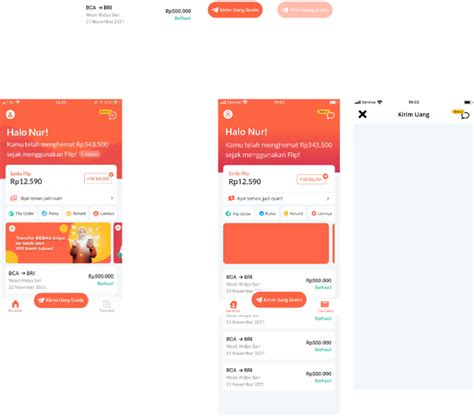Click Kirim Uang Gratis button on left phone screen
Image resolution: width=474 pixels, height=416 pixels.
[61, 300]
